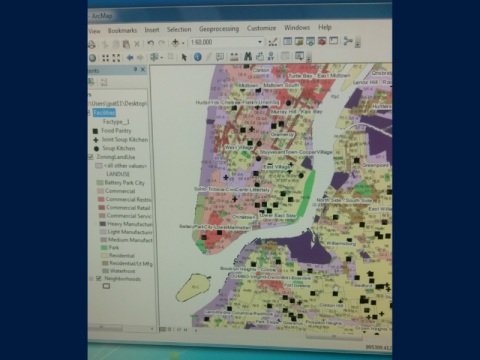The height and width of the screenshot is (360, 480).
Task: Open the Search window icon
Action: coord(310,41)
